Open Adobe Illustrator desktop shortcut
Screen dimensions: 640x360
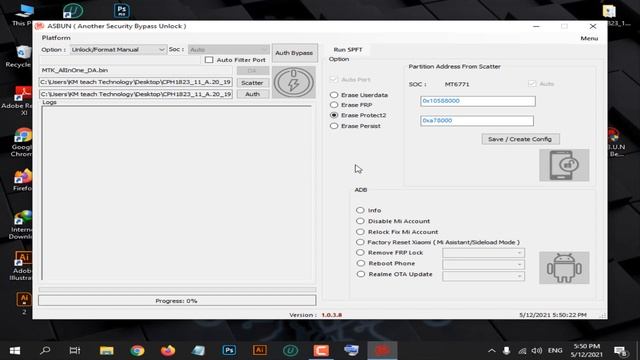pos(21,266)
